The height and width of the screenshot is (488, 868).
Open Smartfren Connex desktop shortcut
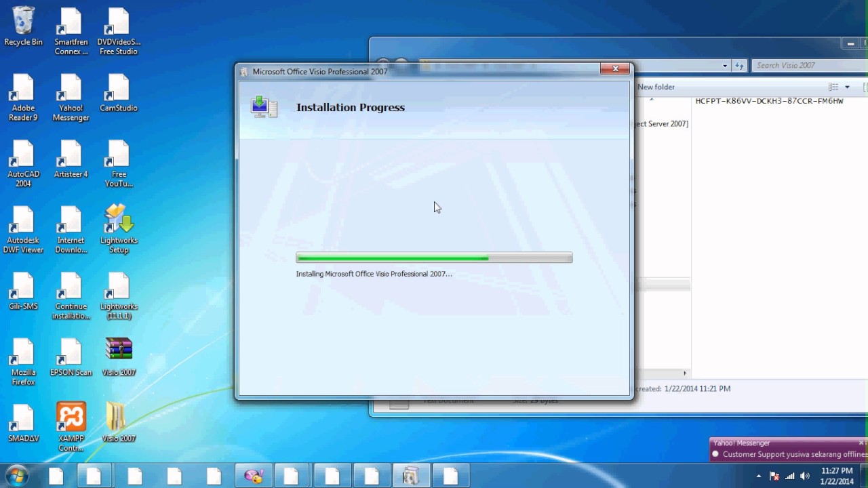tap(71, 32)
